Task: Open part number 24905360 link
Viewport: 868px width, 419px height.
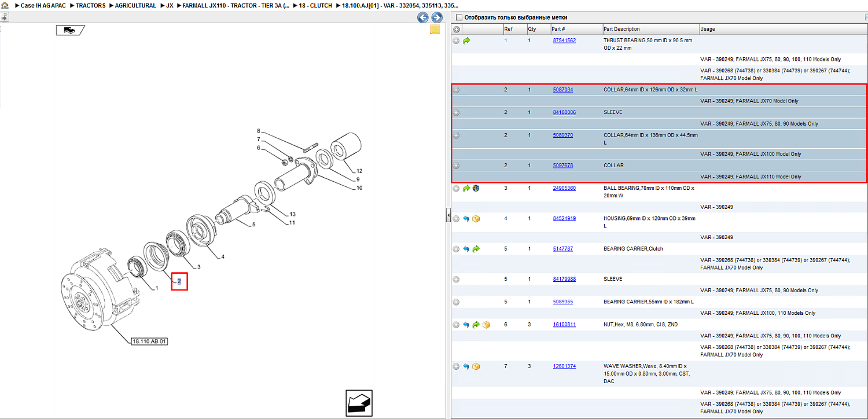Action: coord(564,189)
